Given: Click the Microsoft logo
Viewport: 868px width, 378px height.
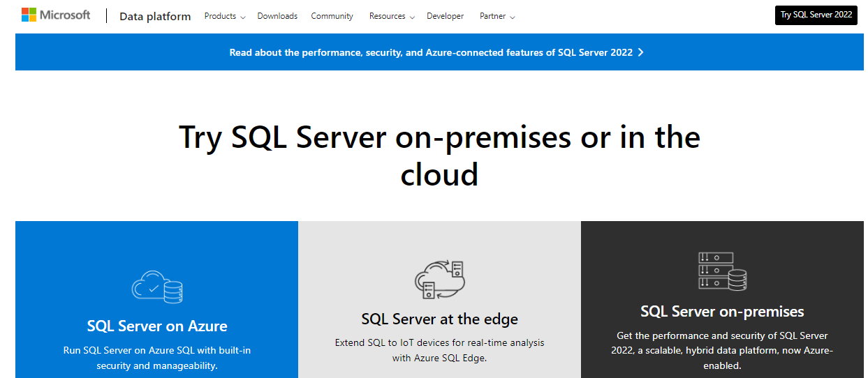Looking at the screenshot, I should pyautogui.click(x=56, y=15).
